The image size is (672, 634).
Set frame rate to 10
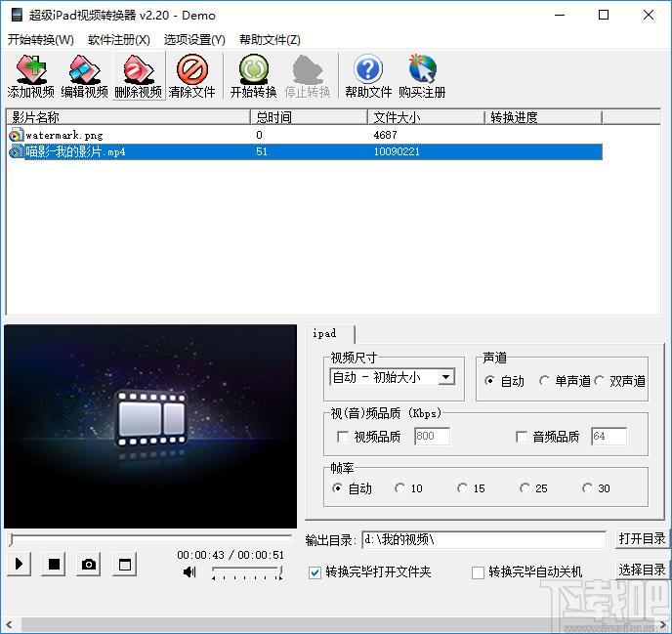click(399, 488)
